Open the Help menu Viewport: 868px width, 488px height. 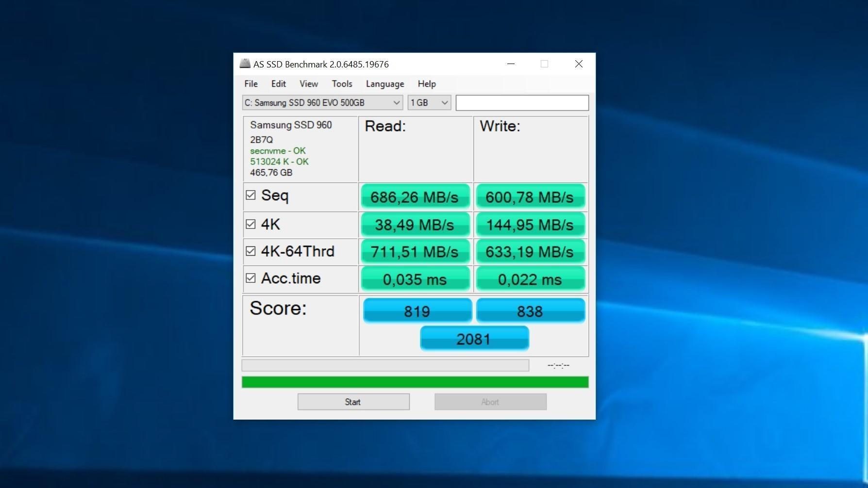(427, 84)
